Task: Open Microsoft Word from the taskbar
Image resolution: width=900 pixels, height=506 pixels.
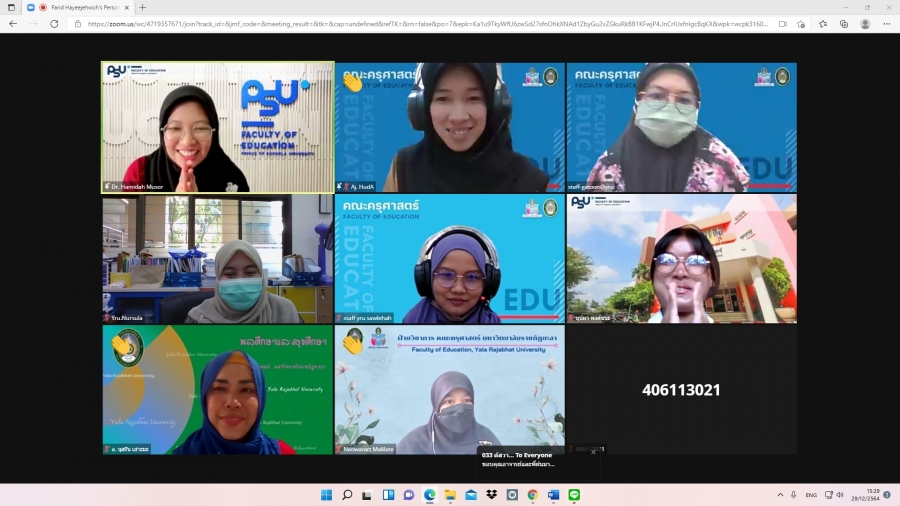Action: (553, 495)
